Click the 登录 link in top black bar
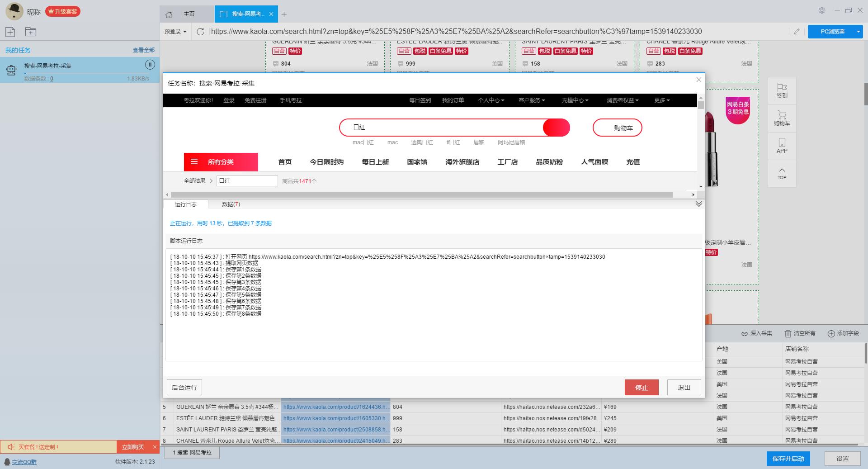 [229, 100]
